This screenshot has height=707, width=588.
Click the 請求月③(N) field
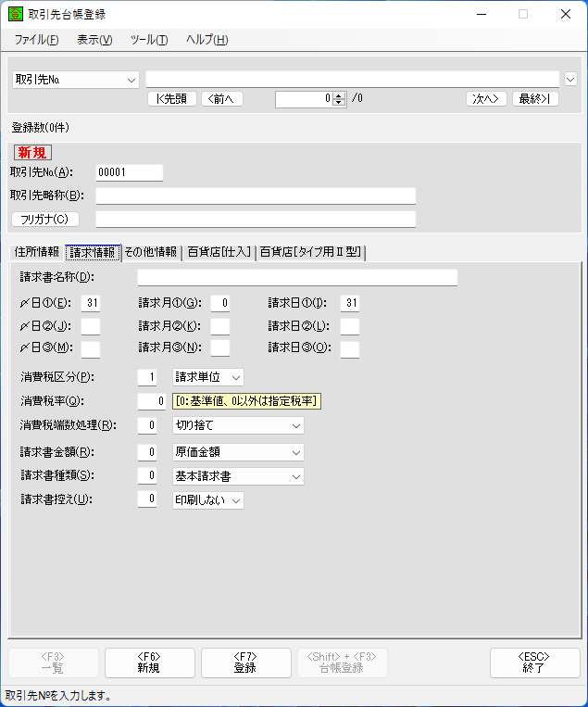coord(220,348)
